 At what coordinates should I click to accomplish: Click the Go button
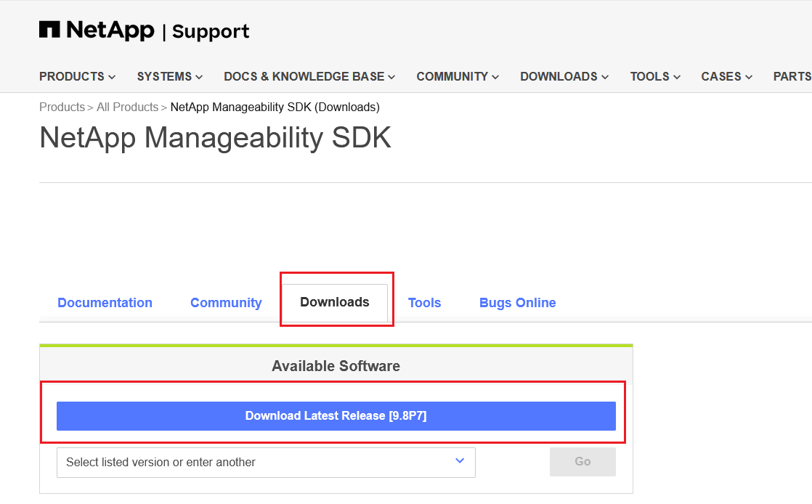pos(582,462)
